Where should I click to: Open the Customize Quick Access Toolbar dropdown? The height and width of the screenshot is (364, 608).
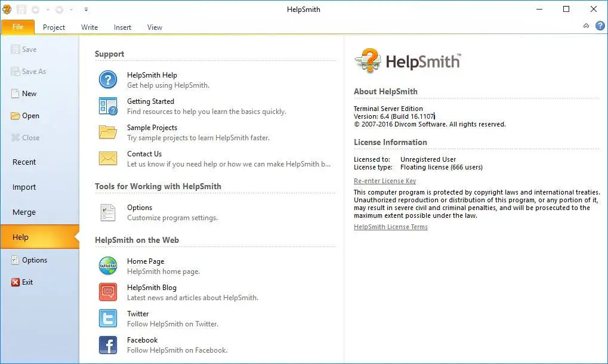coord(86,10)
